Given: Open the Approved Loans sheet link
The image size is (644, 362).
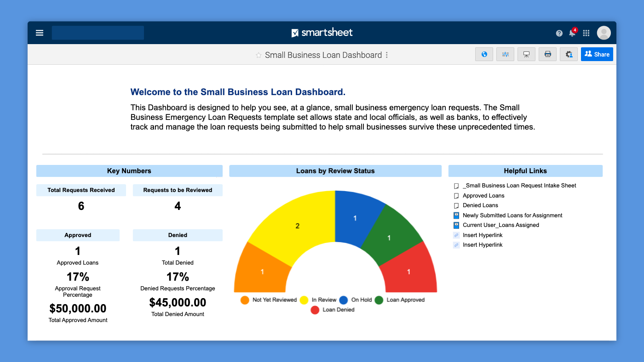Looking at the screenshot, I should point(483,196).
